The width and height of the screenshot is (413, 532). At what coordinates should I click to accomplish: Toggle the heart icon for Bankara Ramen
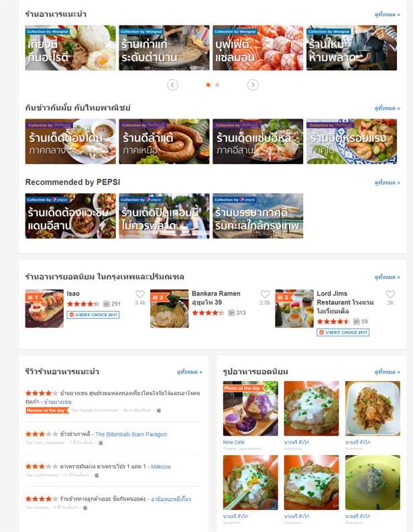pyautogui.click(x=265, y=294)
